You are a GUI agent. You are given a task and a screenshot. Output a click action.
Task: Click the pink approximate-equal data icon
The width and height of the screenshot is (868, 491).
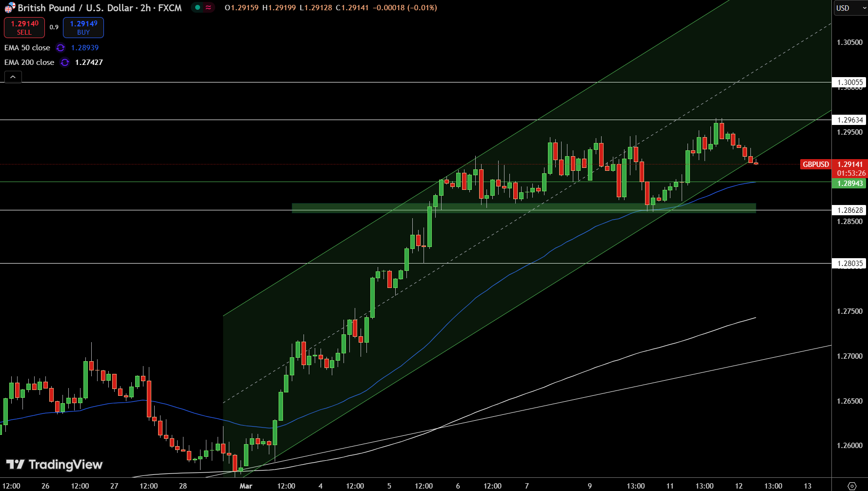pos(208,7)
